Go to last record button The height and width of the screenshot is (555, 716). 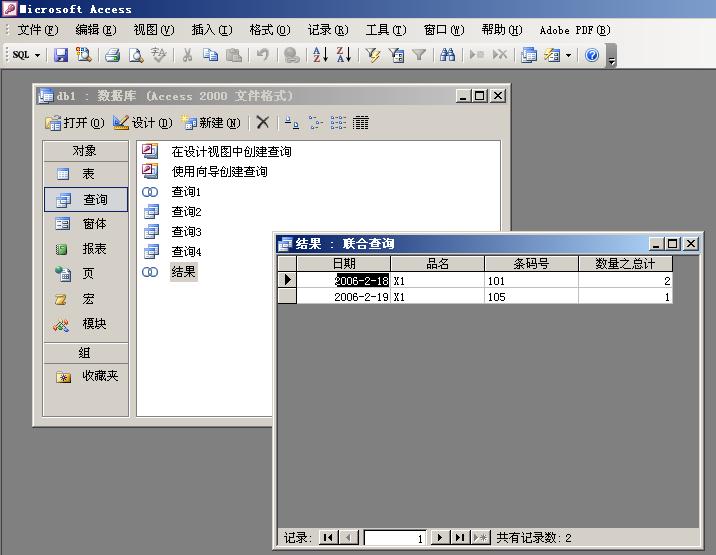[460, 538]
